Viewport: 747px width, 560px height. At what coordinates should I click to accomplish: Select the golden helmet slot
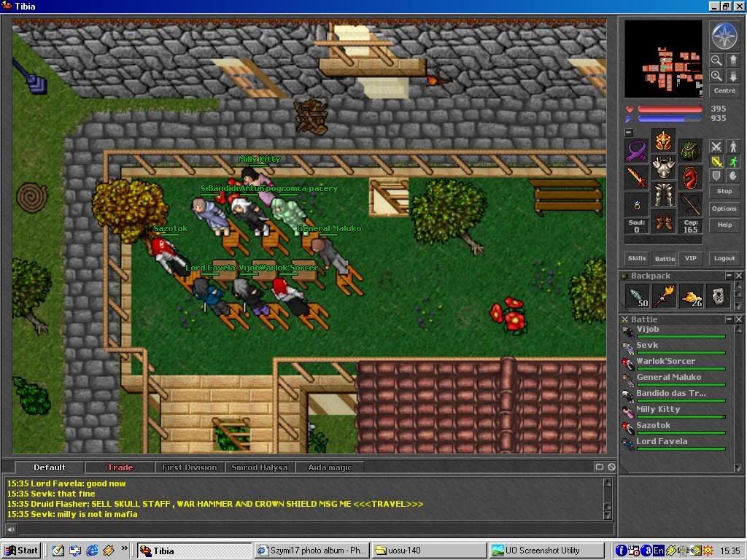pyautogui.click(x=663, y=141)
